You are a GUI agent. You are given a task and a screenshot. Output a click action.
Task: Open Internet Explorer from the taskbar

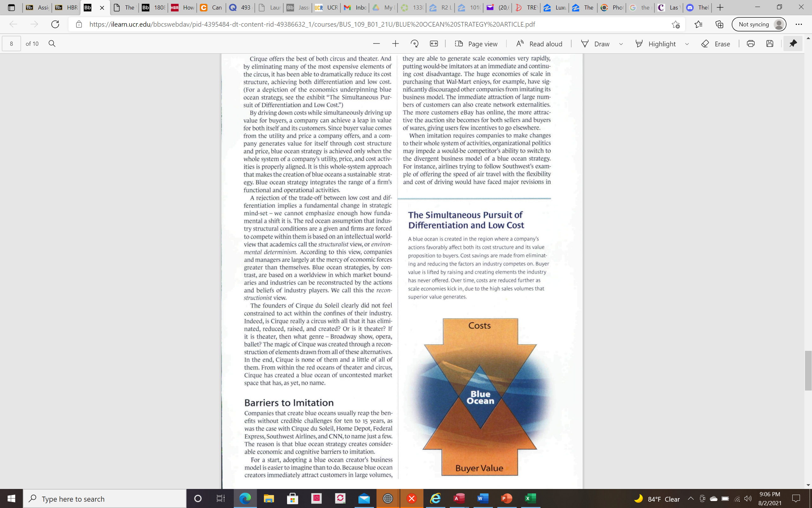click(435, 498)
